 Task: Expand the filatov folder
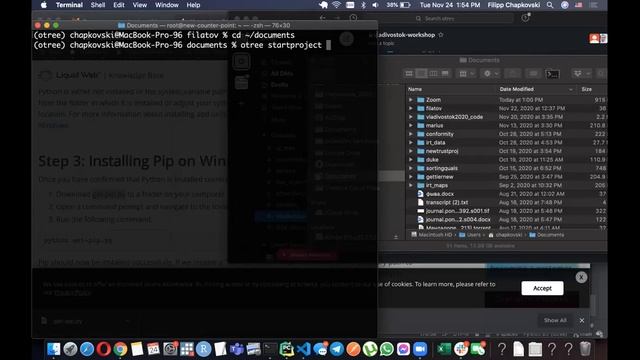point(411,108)
